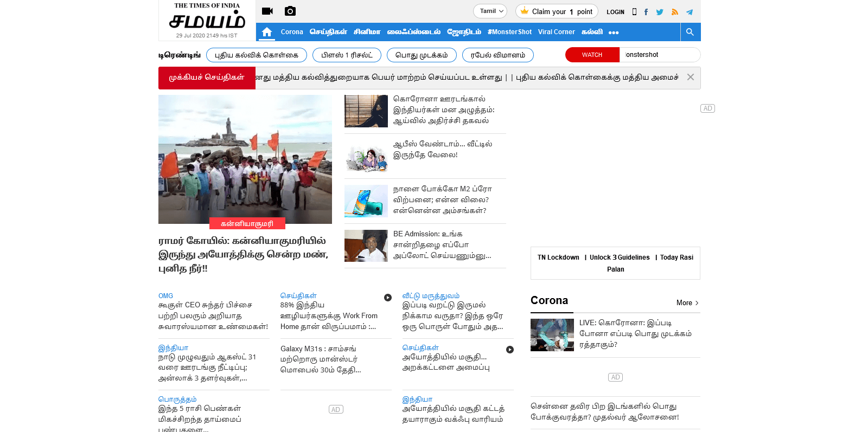Open the Kanyakumari lead story image
The width and height of the screenshot is (868, 432).
(245, 159)
